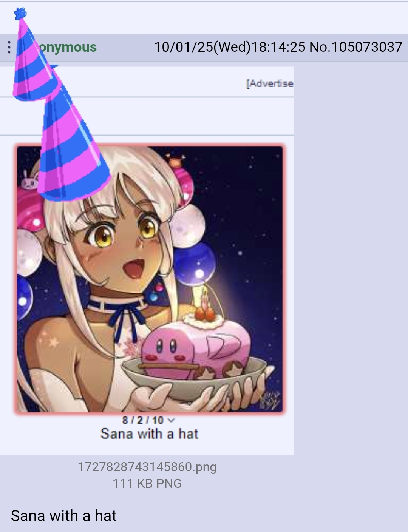Click the 111 KB PNG file info
Screen dimensions: 408x532
147,484
